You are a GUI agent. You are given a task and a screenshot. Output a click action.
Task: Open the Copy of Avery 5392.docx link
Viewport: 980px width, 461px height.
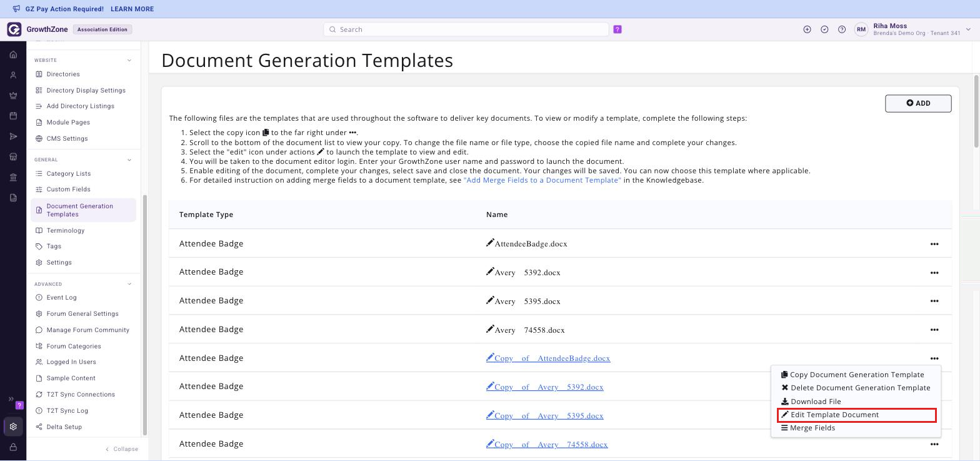click(x=544, y=387)
